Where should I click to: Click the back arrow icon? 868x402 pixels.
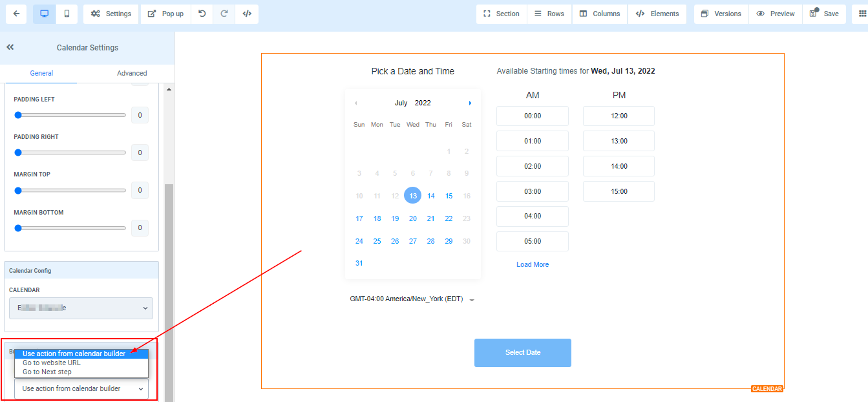tap(16, 14)
